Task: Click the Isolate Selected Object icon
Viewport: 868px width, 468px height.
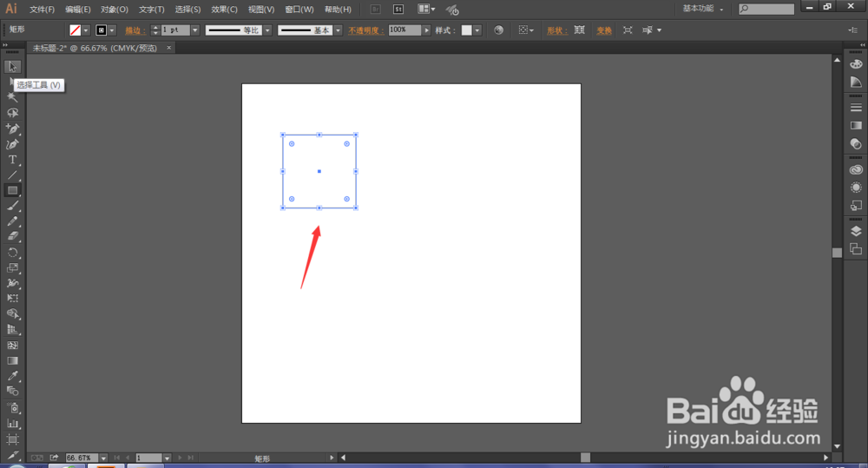Action: click(628, 30)
